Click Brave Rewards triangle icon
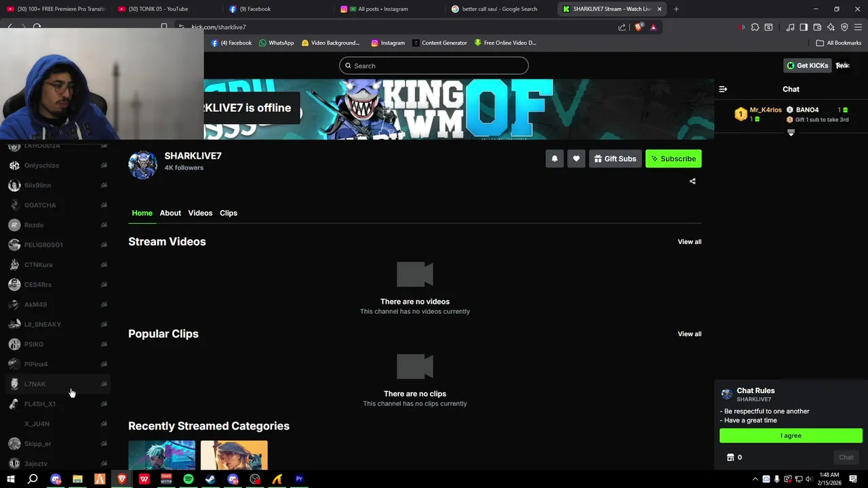 tap(653, 27)
